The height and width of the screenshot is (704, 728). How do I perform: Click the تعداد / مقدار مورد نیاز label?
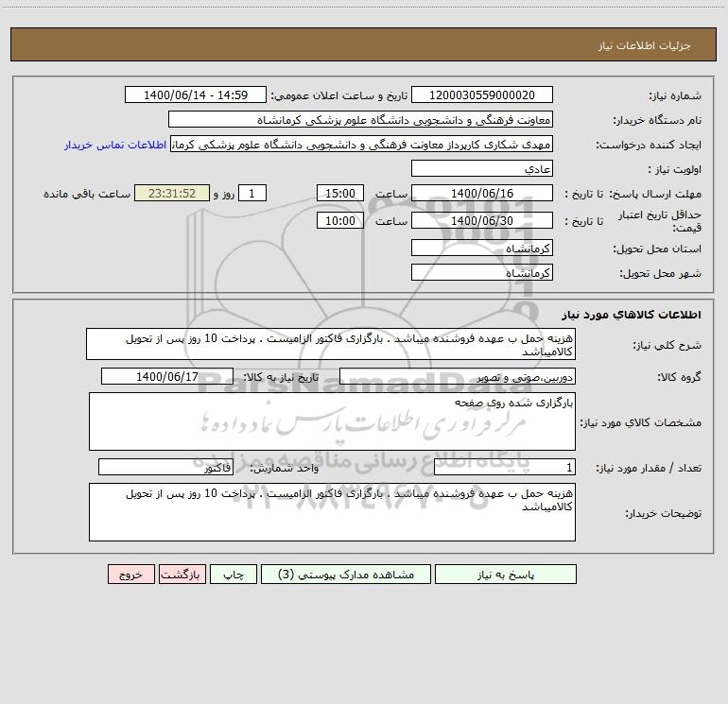649,468
